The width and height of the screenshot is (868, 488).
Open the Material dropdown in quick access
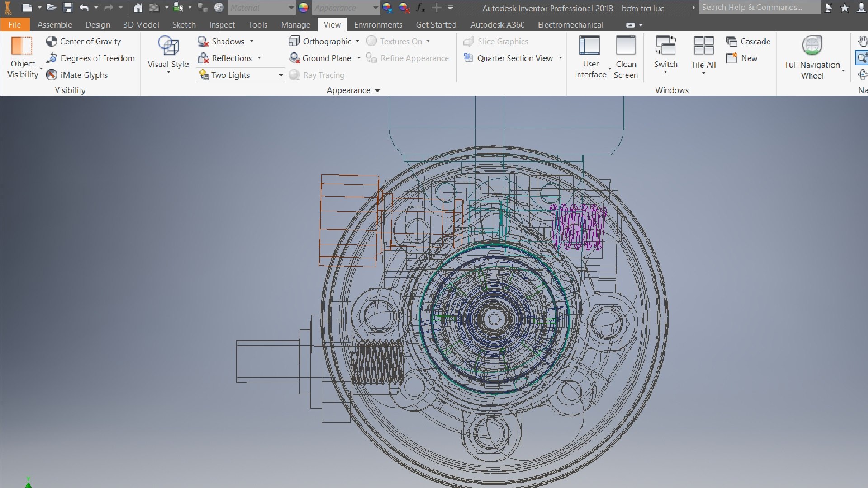click(x=262, y=8)
